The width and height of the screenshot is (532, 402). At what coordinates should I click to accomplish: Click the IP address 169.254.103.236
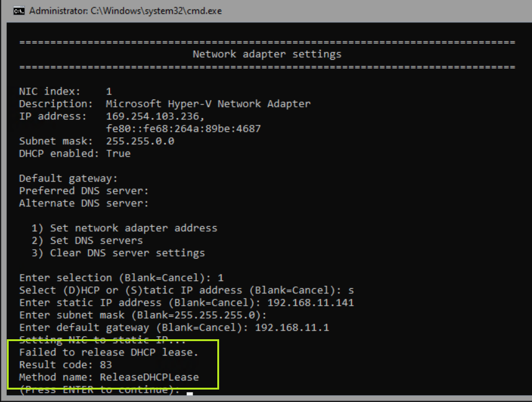(x=155, y=116)
